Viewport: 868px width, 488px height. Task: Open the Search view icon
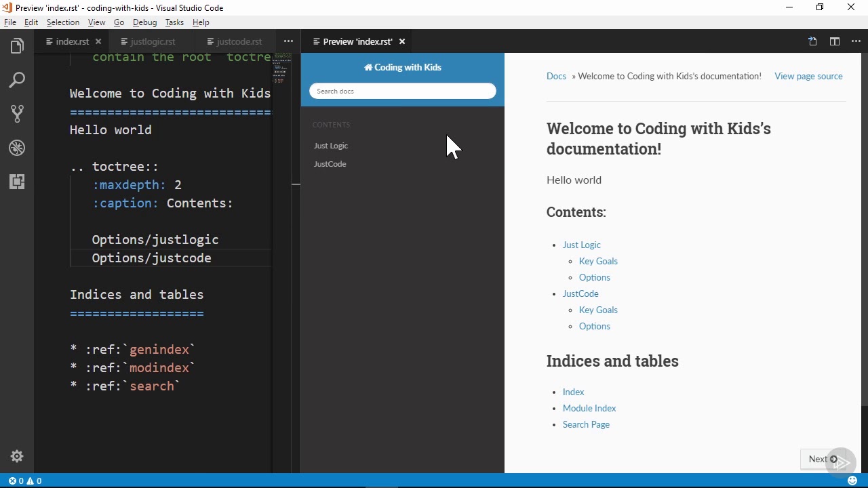[x=17, y=80]
